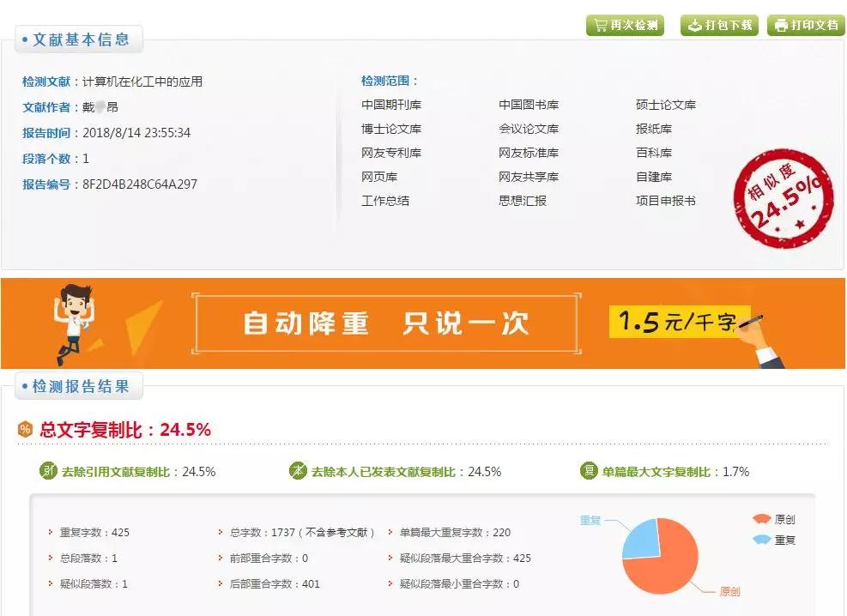Select the 文献基本信息 section header
Viewport: 847px width, 616px height.
[x=78, y=39]
